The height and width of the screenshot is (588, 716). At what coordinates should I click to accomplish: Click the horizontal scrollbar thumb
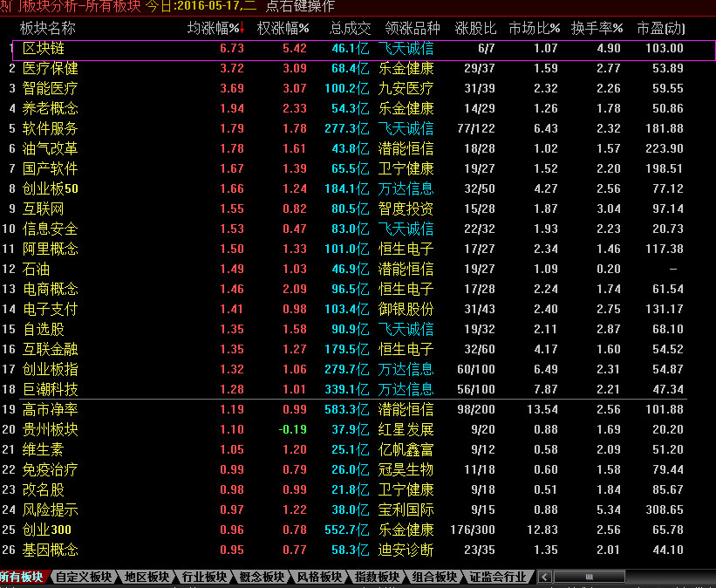pos(589,577)
